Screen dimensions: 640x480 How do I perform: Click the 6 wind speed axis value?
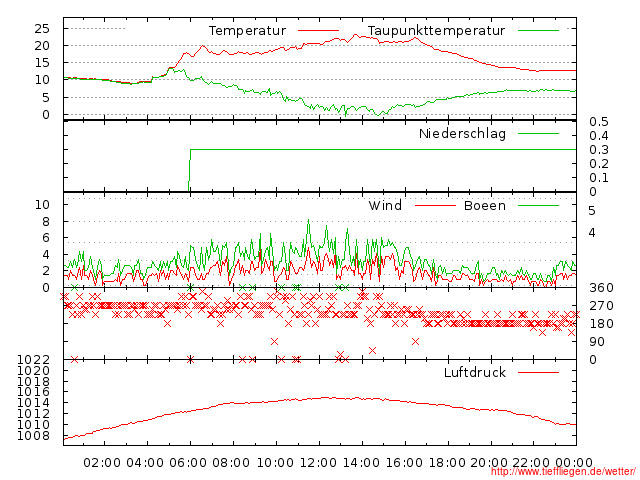pos(46,238)
